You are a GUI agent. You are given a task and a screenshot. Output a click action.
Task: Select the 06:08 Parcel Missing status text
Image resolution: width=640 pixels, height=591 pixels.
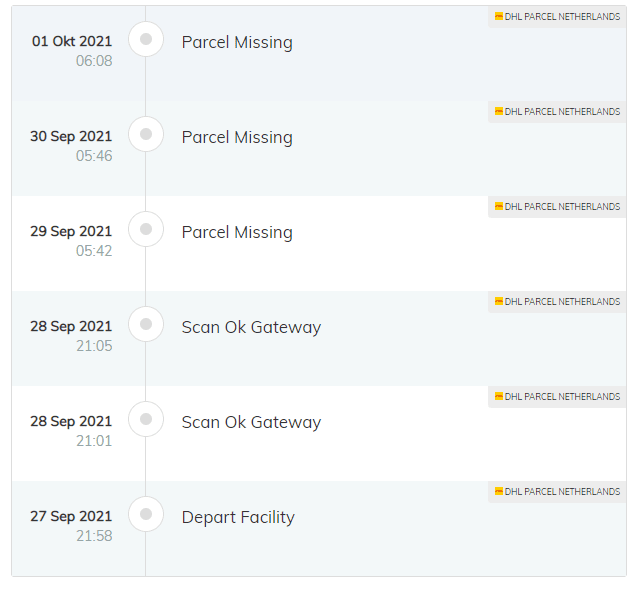coord(237,42)
